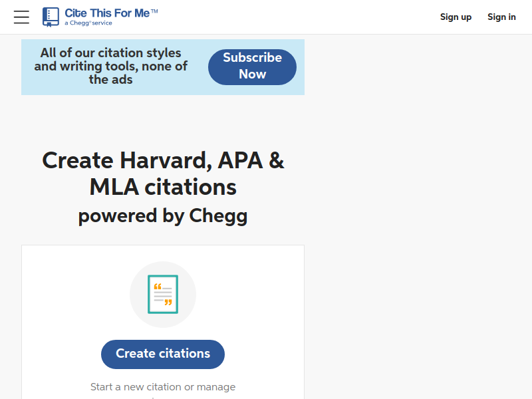Click the 'MLA citations' heading line
532x399 pixels.
tap(163, 187)
